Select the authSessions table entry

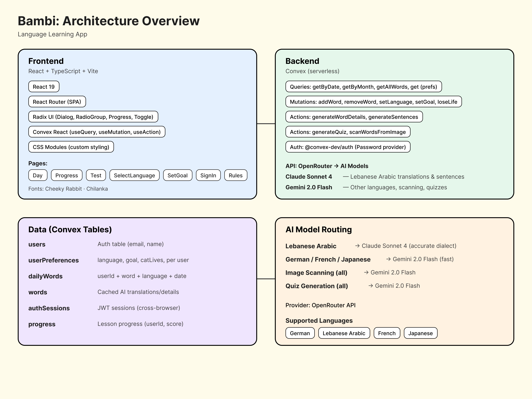click(x=49, y=308)
